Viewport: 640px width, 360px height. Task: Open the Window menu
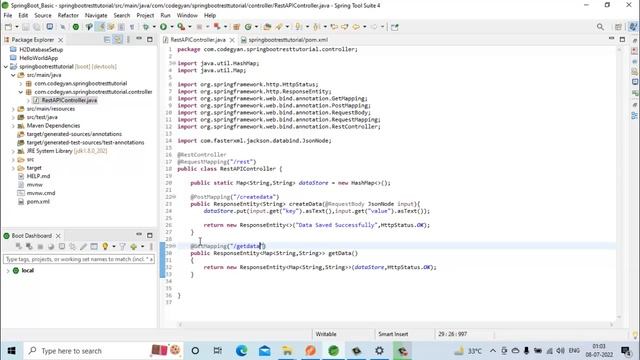pyautogui.click(x=187, y=16)
